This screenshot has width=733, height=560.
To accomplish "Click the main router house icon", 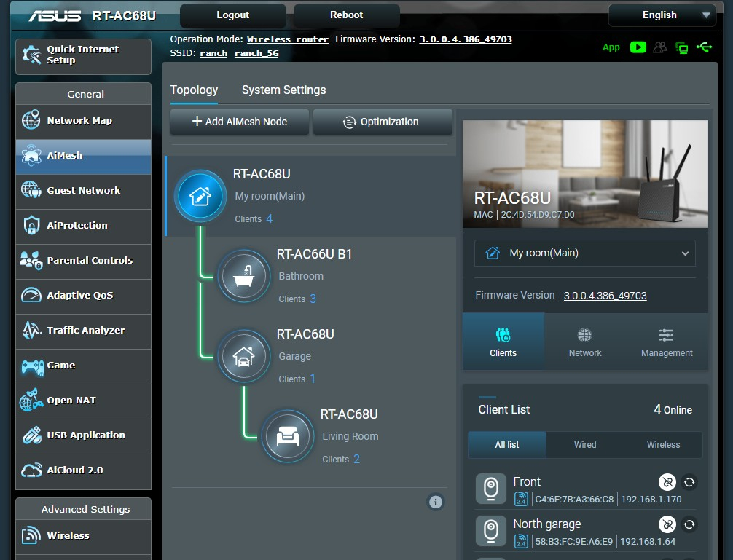I will (x=200, y=196).
